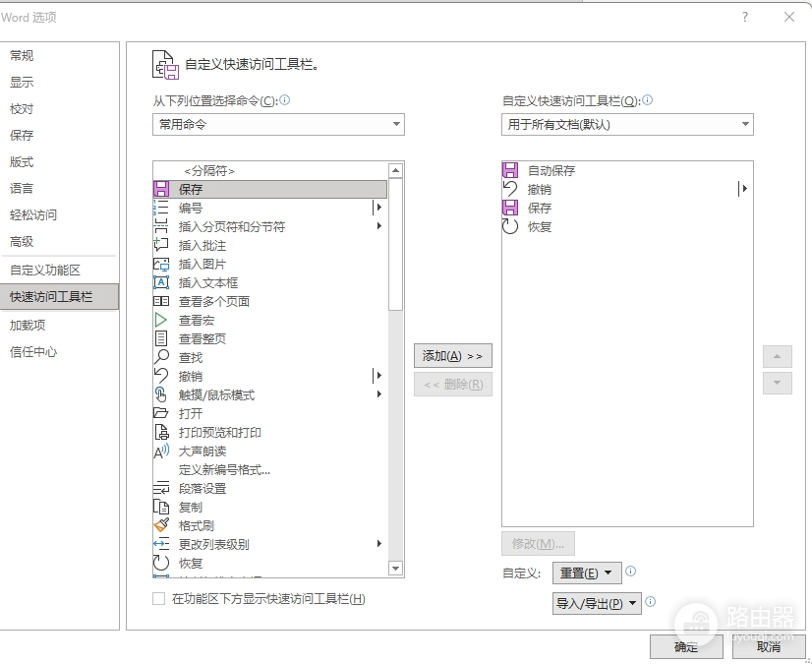Image resolution: width=812 pixels, height=664 pixels.
Task: Open the 显示 options category
Action: point(22,82)
